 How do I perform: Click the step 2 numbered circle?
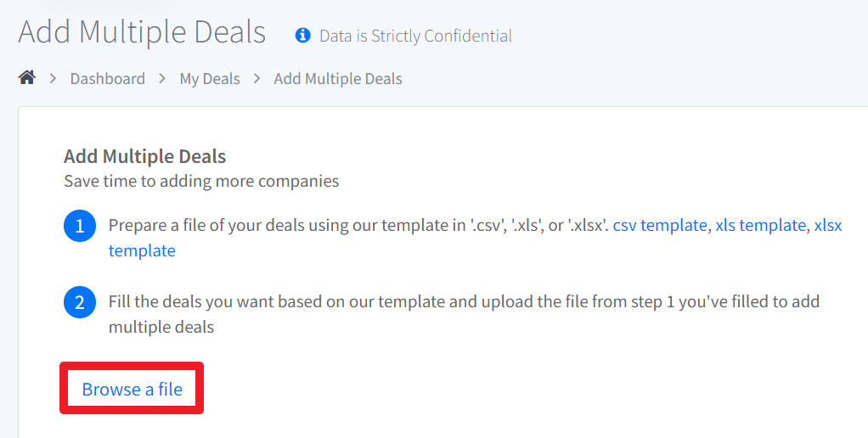point(80,302)
